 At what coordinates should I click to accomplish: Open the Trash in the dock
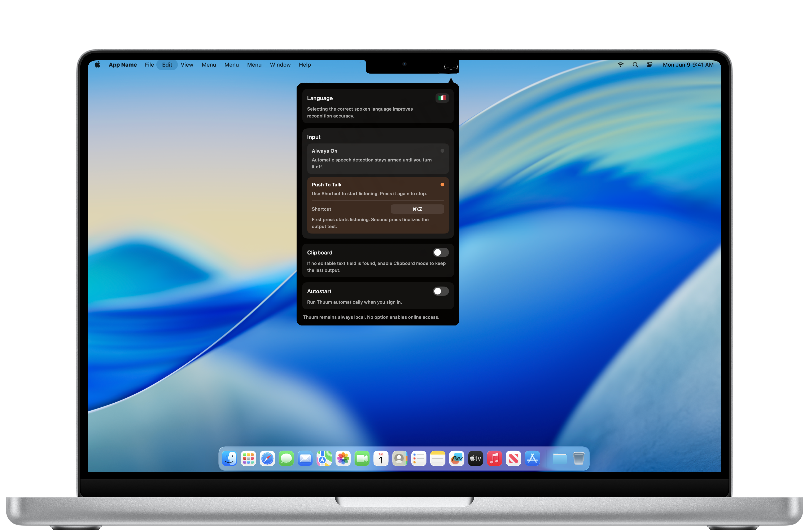point(578,459)
